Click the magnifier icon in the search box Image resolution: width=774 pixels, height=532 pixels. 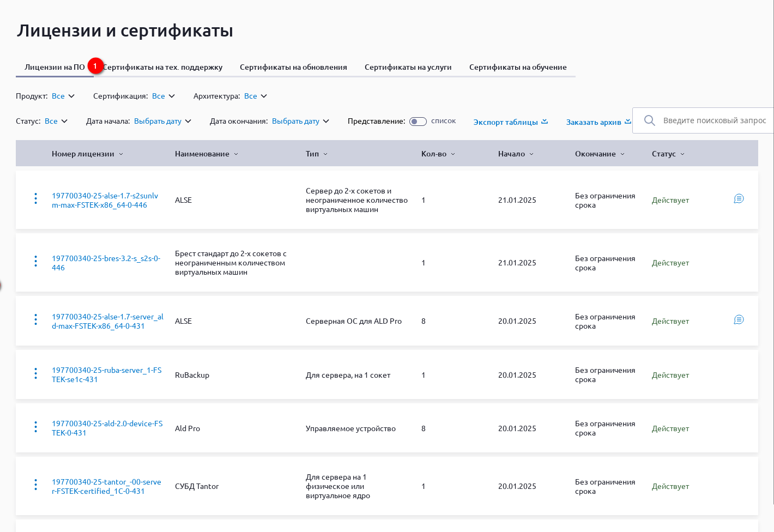tap(649, 120)
